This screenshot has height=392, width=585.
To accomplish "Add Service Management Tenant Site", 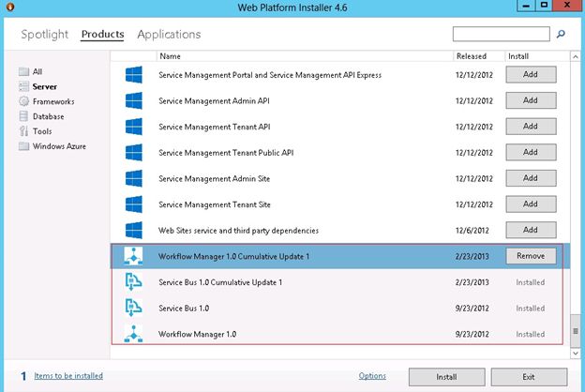I will pyautogui.click(x=531, y=204).
